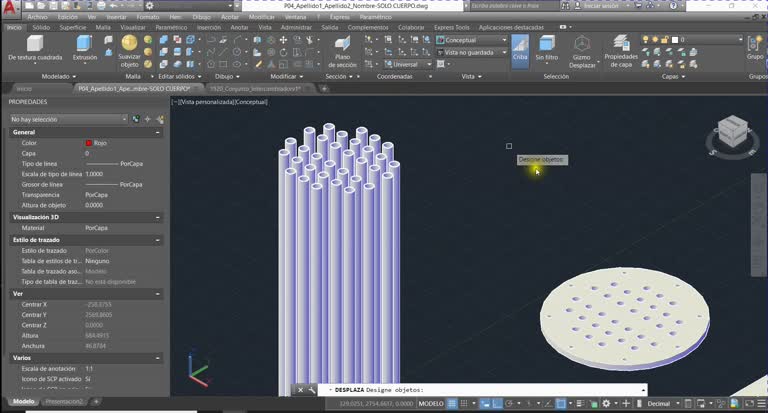Open the Plano de sección tool
Image resolution: width=768 pixels, height=413 pixels.
342,51
